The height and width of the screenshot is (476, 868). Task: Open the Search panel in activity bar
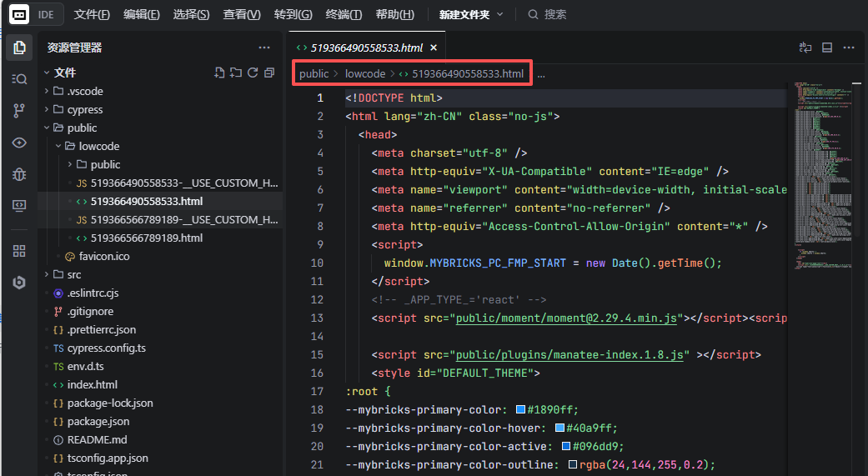(19, 79)
